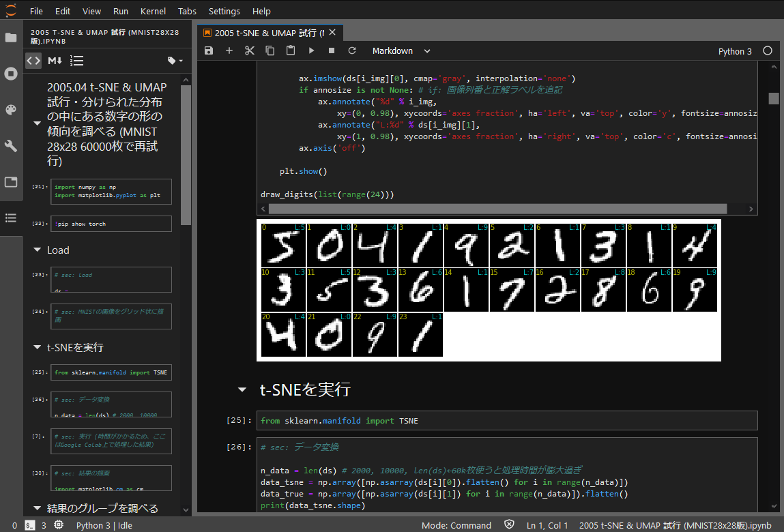This screenshot has width=784, height=532.
Task: Toggle automatic heading numbering in contents panel
Action: [77, 61]
